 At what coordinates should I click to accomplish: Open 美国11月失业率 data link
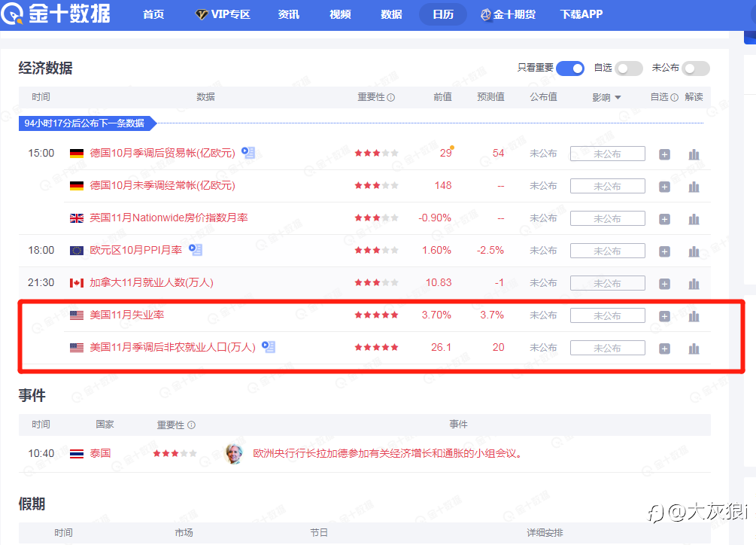(127, 315)
